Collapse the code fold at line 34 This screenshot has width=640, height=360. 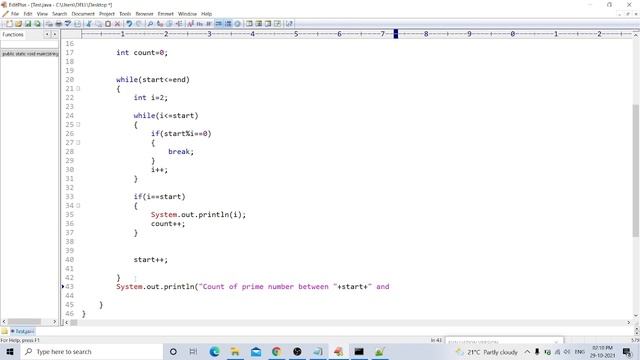tap(78, 205)
